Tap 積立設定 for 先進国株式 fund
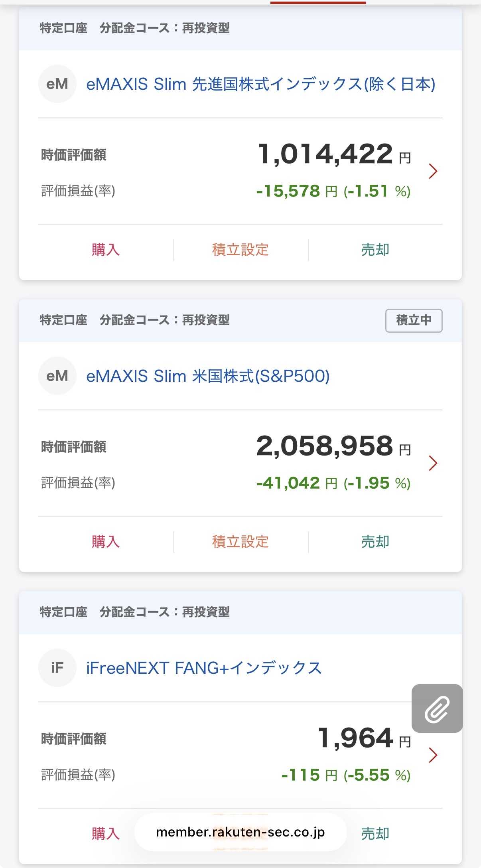 [x=240, y=250]
